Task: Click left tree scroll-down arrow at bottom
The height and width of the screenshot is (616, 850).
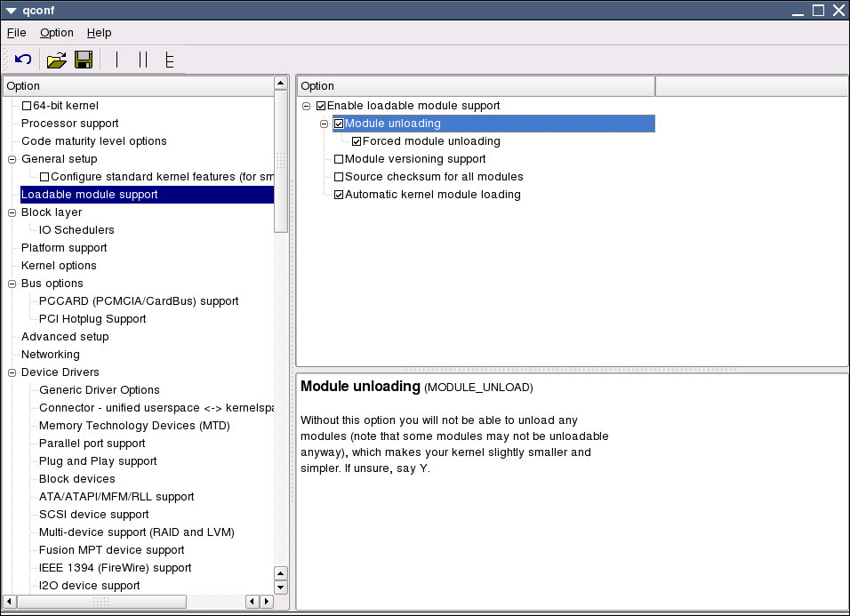Action: (x=280, y=588)
